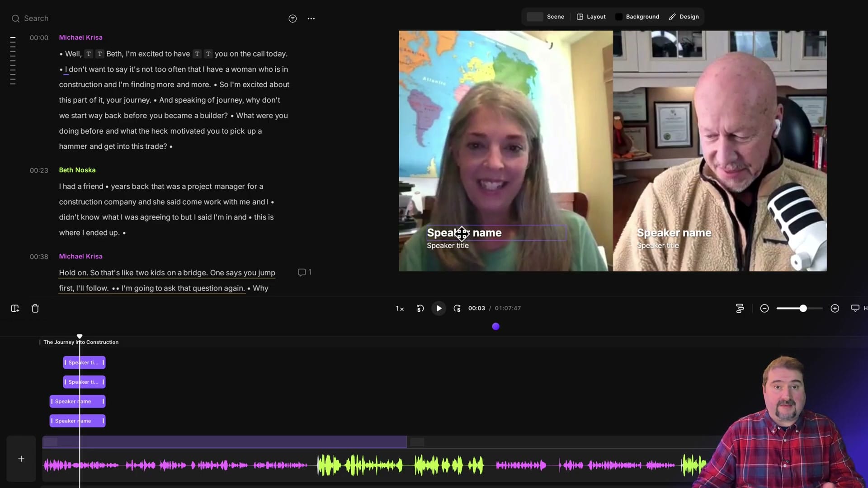This screenshot has height=488, width=868.
Task: Click the timeline playhead handle
Action: pyautogui.click(x=80, y=336)
